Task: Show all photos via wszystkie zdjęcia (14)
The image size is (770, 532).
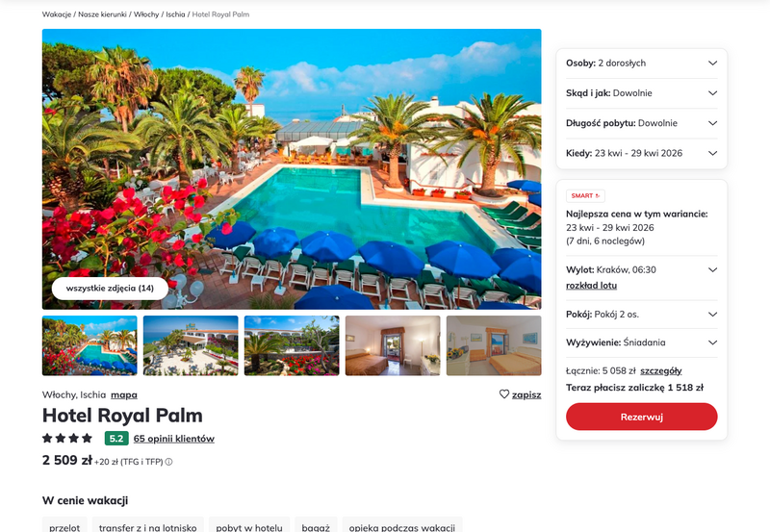Action: (110, 288)
